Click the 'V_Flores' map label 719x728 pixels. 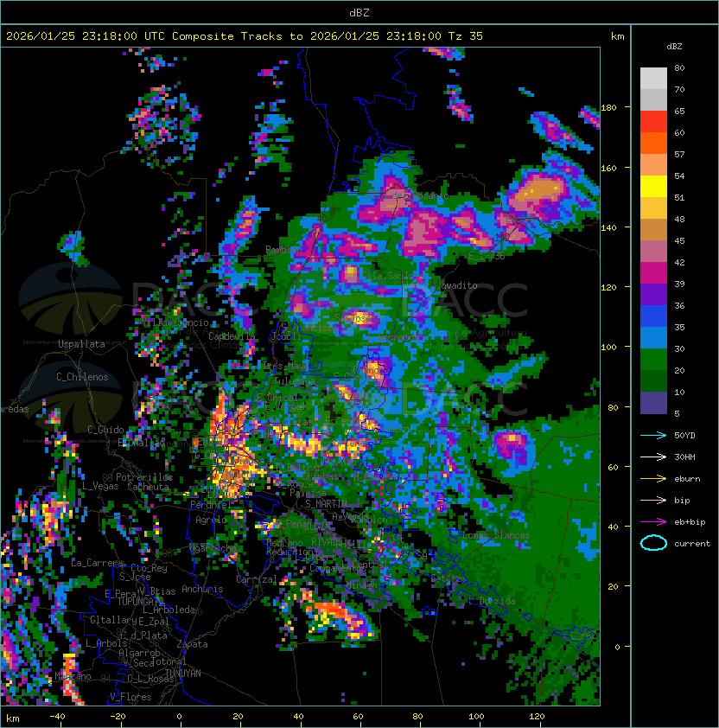(130, 697)
